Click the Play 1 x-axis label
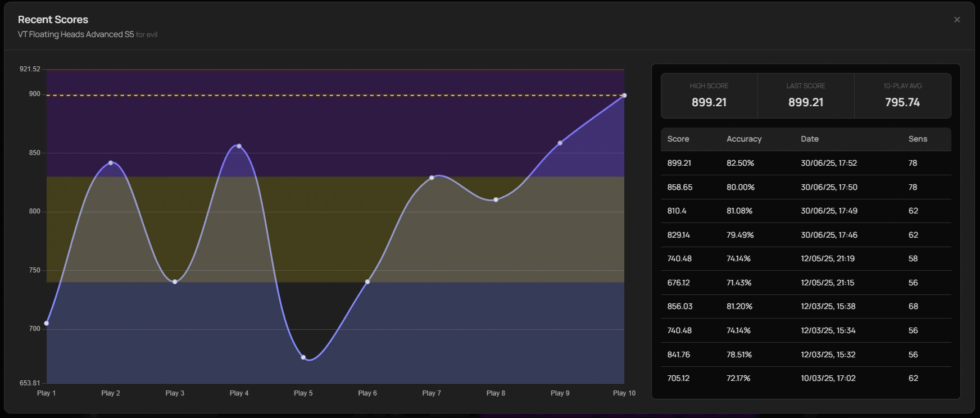980x418 pixels. click(x=47, y=393)
